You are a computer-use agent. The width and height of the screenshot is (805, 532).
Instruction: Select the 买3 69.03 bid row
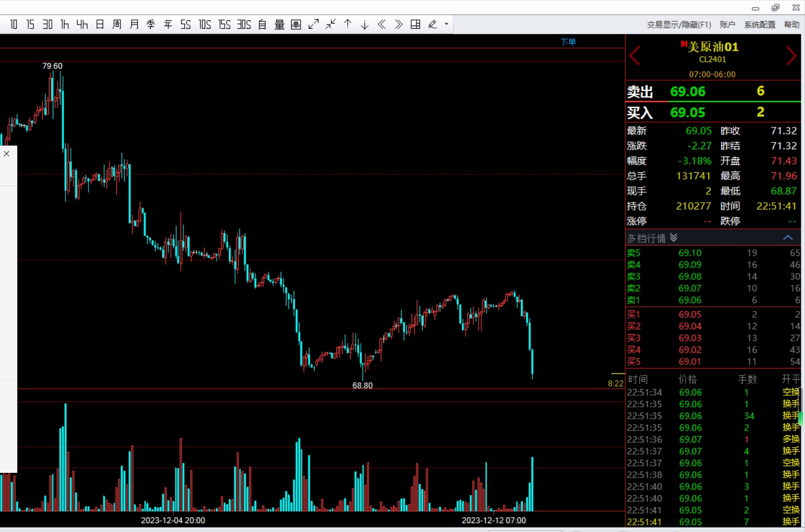[x=713, y=338]
